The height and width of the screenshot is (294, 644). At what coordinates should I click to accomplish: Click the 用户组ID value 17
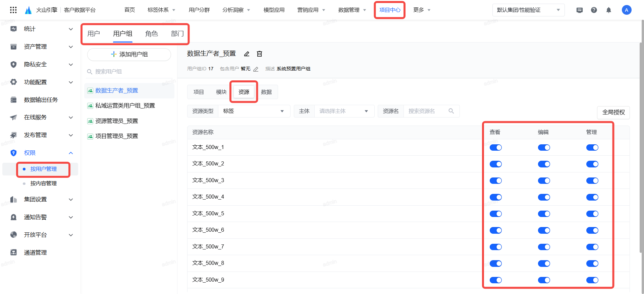211,69
